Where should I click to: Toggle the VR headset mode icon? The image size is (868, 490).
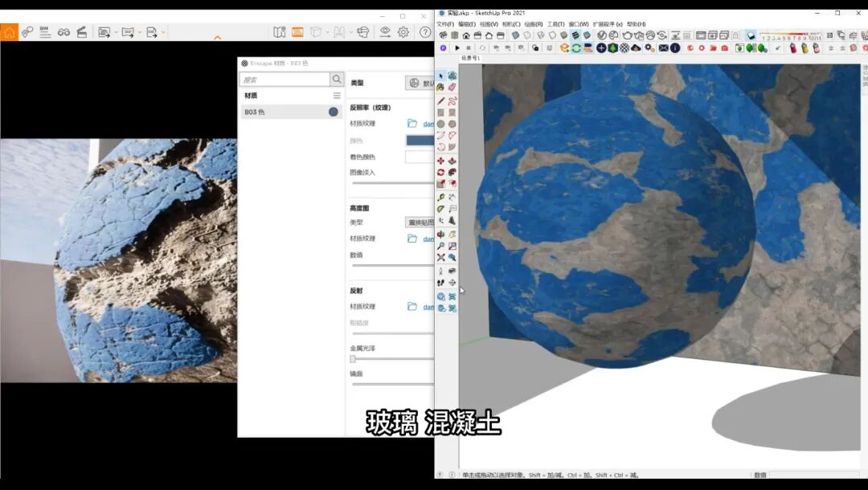[x=363, y=32]
